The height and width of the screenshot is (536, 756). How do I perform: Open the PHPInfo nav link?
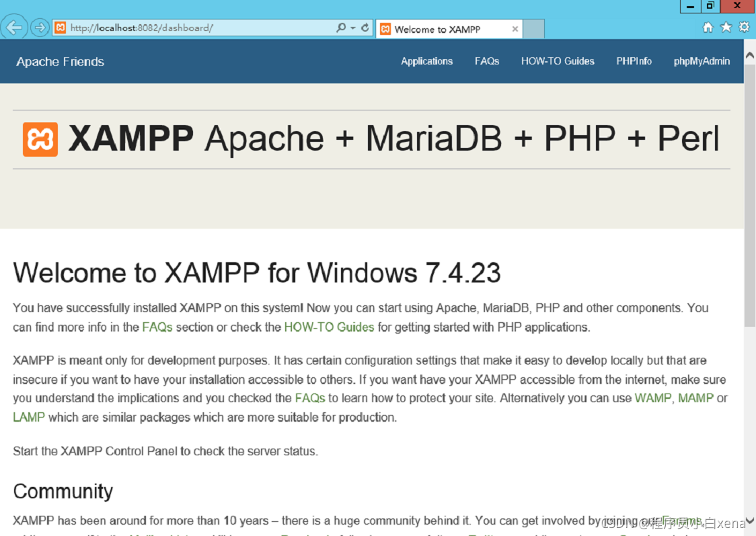[634, 61]
